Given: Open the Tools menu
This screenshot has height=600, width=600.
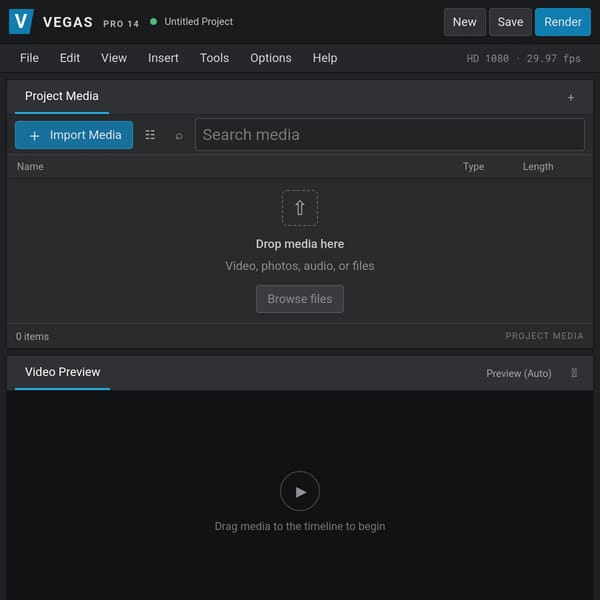Looking at the screenshot, I should (x=214, y=58).
